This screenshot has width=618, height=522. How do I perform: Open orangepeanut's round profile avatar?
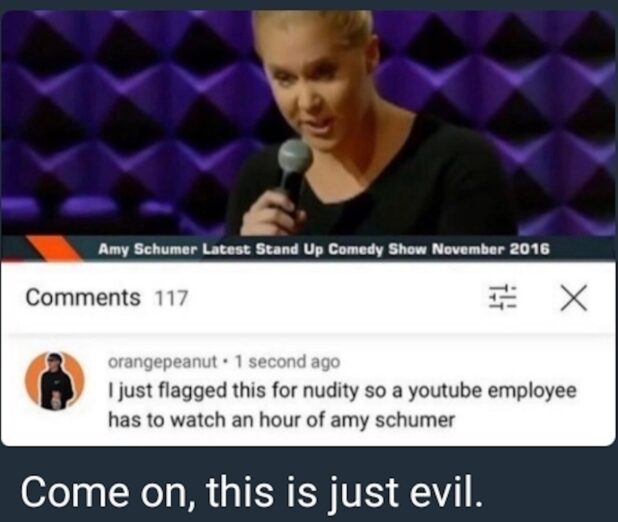55,381
